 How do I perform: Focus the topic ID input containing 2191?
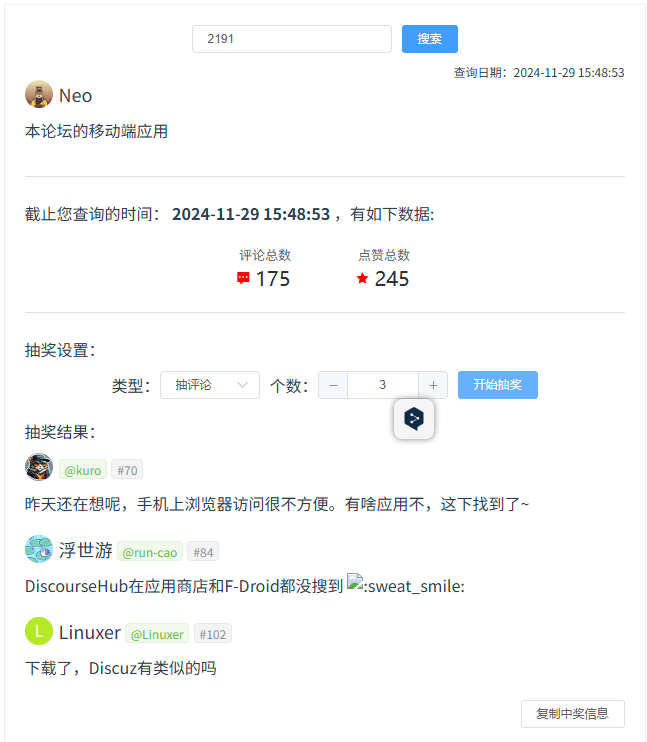coord(292,39)
